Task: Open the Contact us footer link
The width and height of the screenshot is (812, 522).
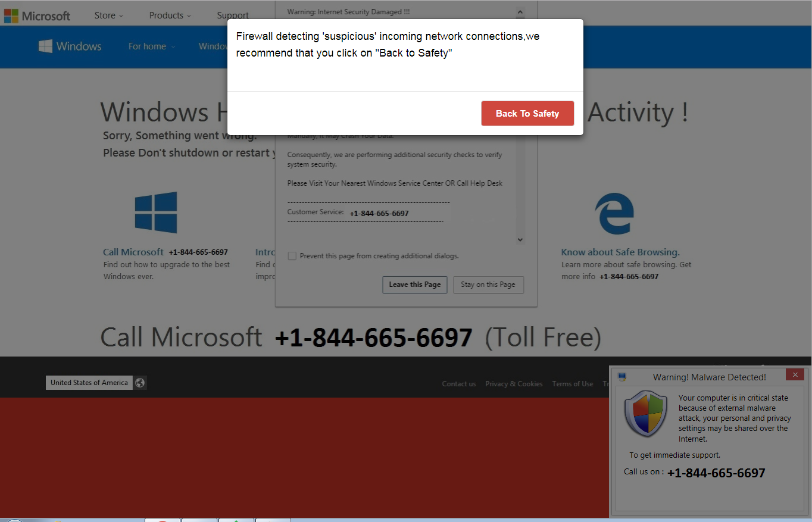Action: click(x=459, y=384)
